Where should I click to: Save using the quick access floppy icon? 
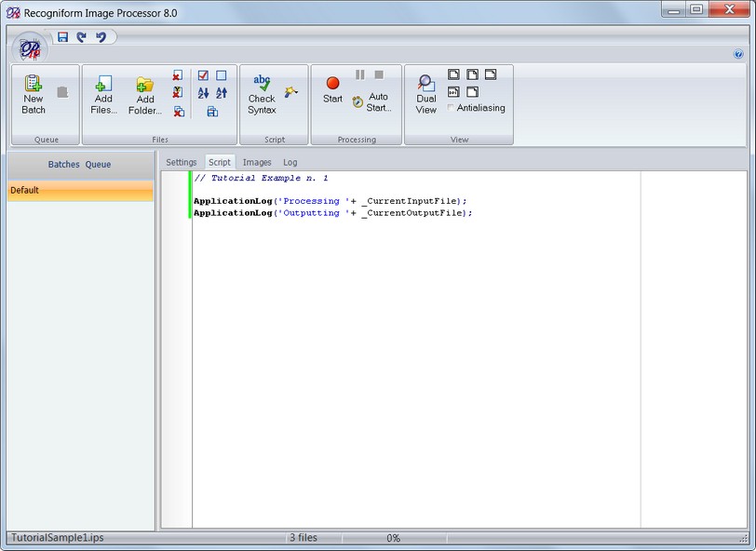(62, 37)
